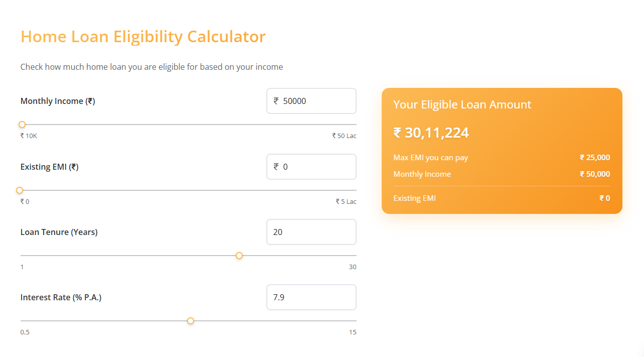Click the Home Loan Eligibility Calculator title
This screenshot has height=357, width=644.
[143, 36]
